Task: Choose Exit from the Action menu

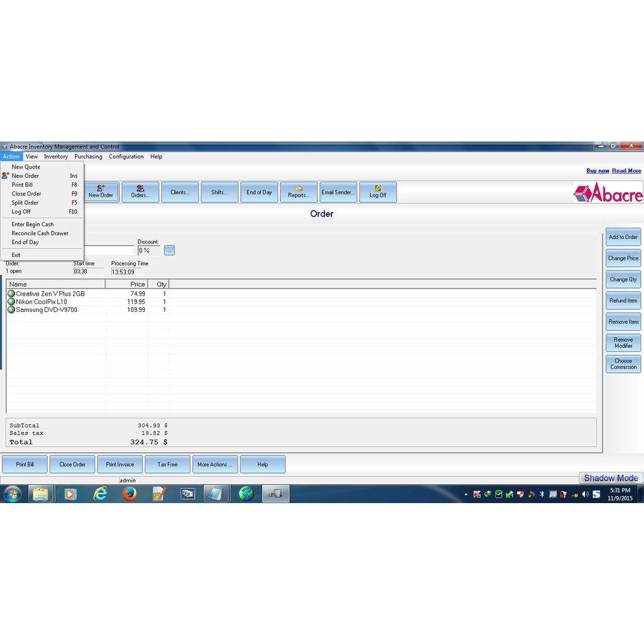Action: pos(42,255)
